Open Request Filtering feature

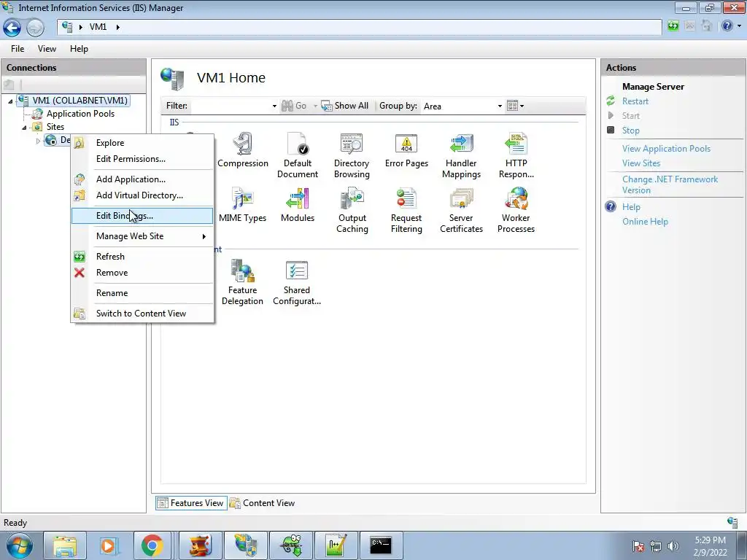(406, 210)
